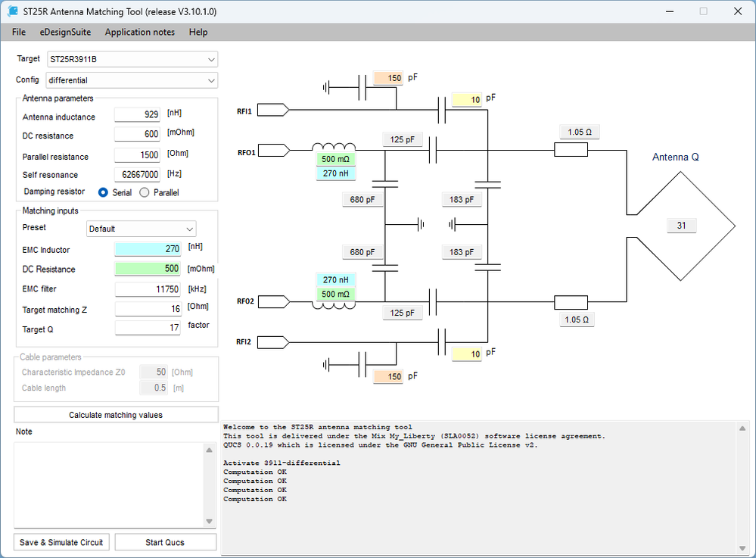This screenshot has height=558, width=756.
Task: Click the 500 mΩ value above RFO2 inductor
Action: (335, 294)
